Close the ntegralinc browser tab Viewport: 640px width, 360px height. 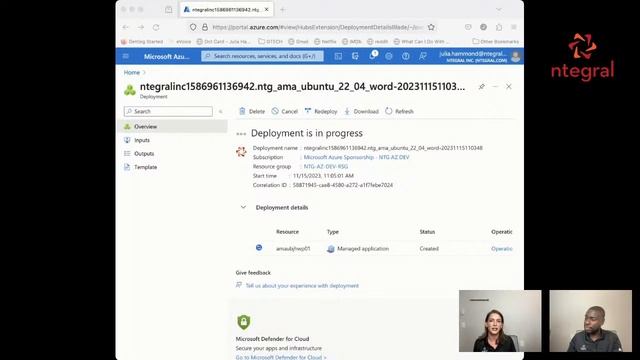pos(267,9)
